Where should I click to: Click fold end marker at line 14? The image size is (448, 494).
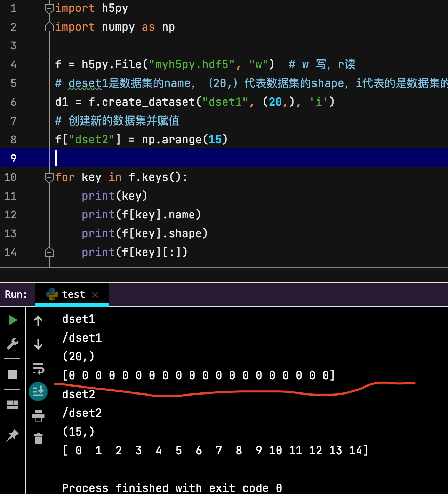coord(49,252)
